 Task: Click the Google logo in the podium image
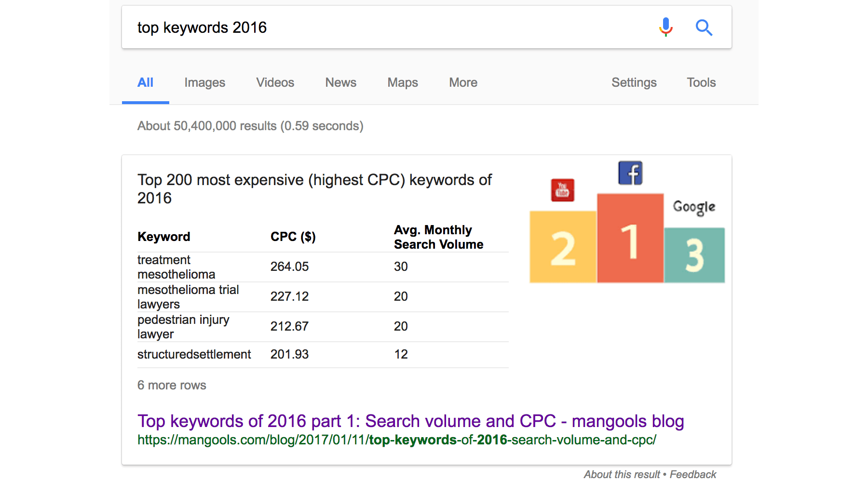(694, 207)
